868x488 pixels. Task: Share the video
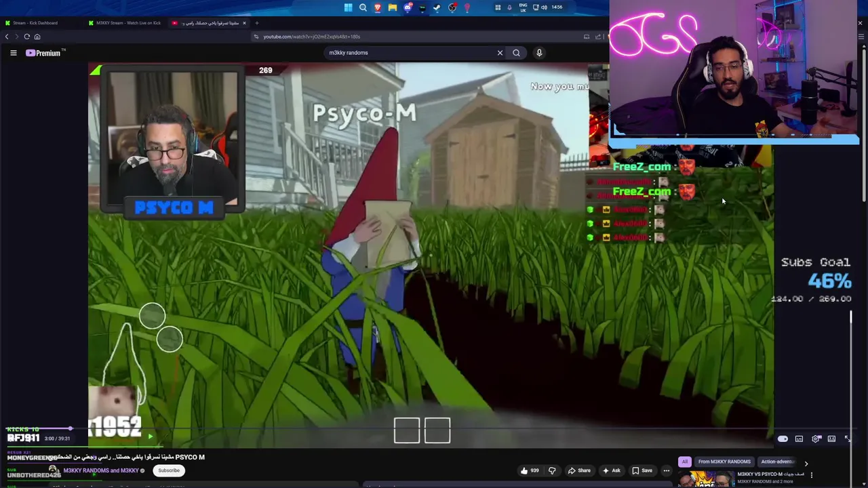579,470
